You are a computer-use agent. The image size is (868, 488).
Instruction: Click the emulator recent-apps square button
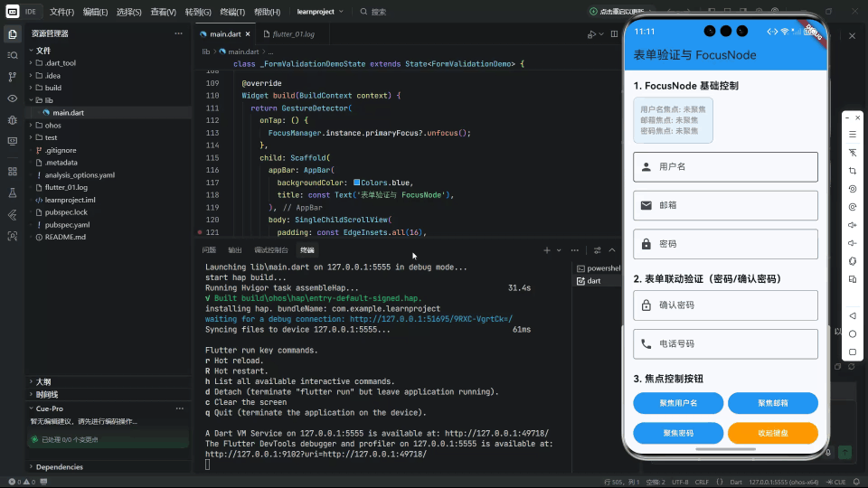click(x=853, y=352)
